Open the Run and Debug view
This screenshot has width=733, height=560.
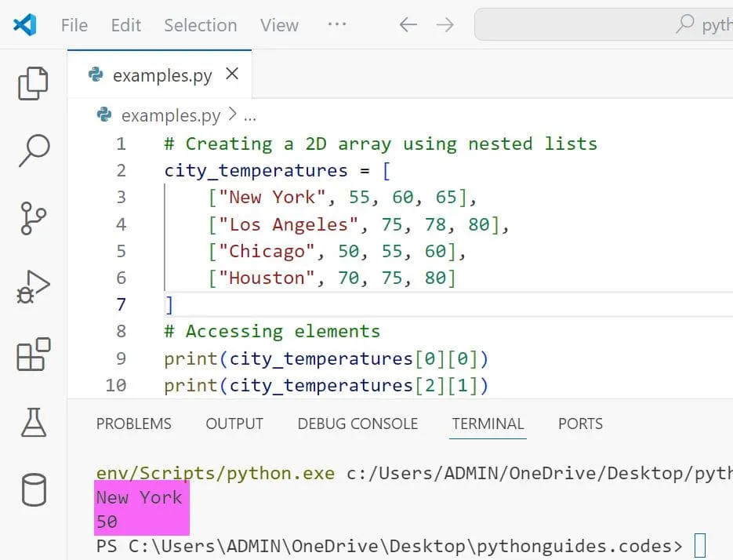click(x=33, y=287)
